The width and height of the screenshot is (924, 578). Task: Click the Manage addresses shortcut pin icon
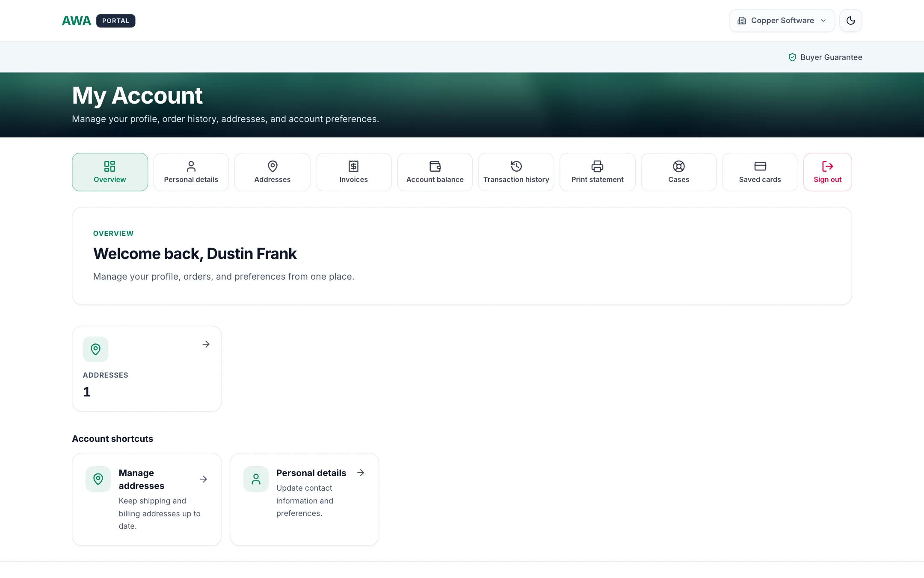click(x=98, y=479)
